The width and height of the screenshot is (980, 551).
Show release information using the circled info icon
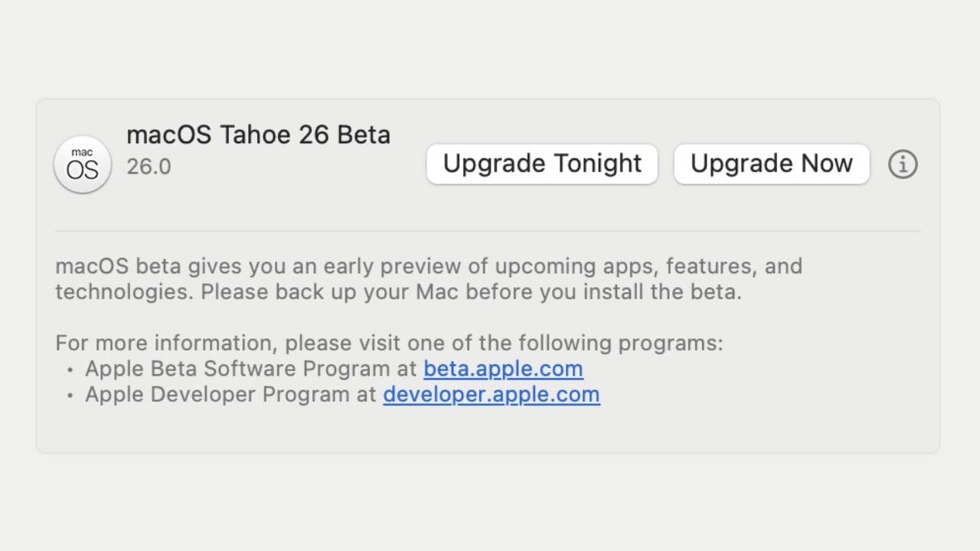point(903,164)
